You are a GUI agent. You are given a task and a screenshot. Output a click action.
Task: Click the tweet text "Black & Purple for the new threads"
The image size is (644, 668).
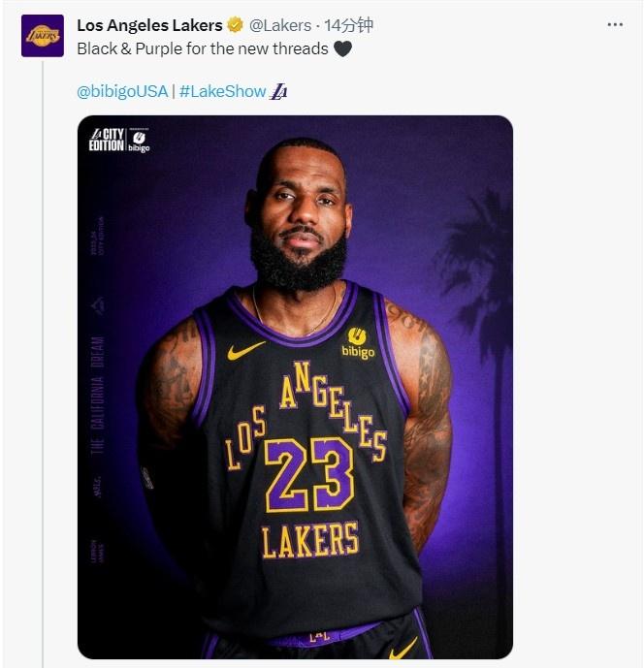point(203,49)
